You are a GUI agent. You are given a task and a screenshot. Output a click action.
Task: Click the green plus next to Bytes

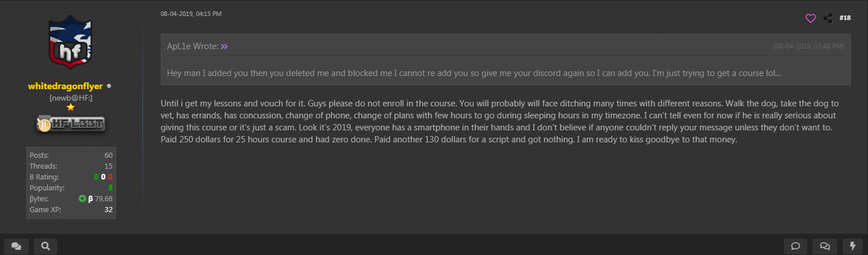click(x=82, y=199)
